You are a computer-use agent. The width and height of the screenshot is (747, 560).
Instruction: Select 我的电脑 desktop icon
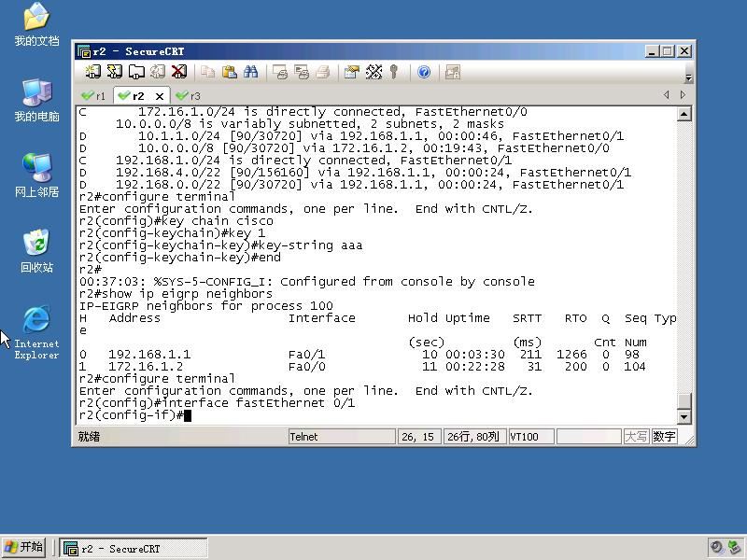click(36, 101)
